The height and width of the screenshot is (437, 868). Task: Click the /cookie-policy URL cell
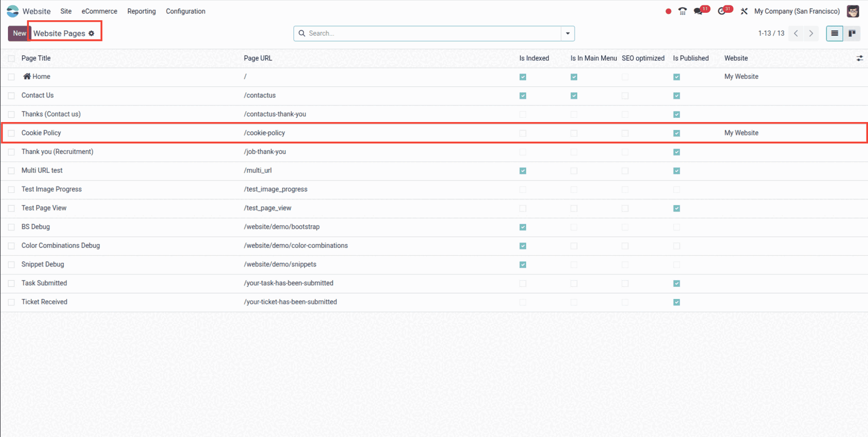pyautogui.click(x=264, y=133)
